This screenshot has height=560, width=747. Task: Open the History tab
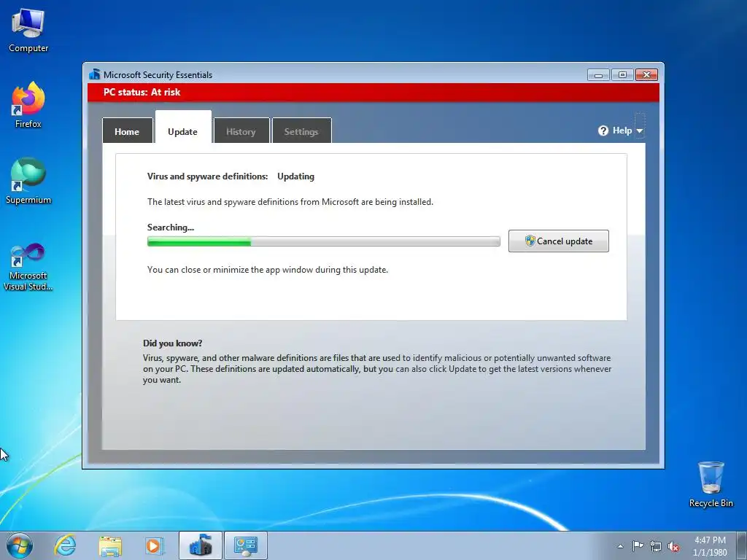pos(241,131)
